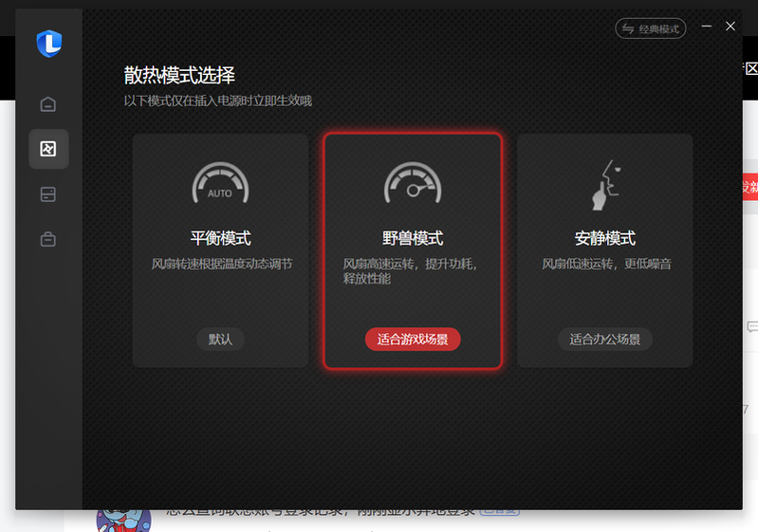758x532 pixels.
Task: Click the blue shield Lenovo logo
Action: [x=48, y=44]
